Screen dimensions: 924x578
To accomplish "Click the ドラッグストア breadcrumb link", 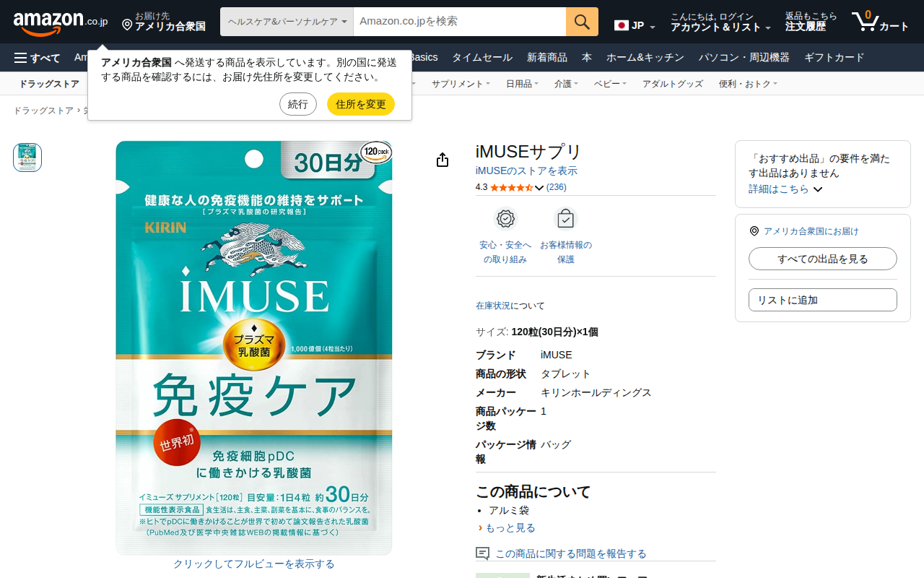I will tap(43, 111).
